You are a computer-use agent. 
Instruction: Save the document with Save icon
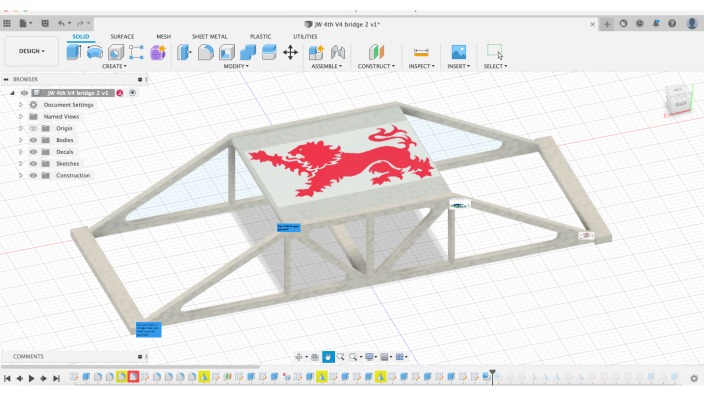(45, 23)
